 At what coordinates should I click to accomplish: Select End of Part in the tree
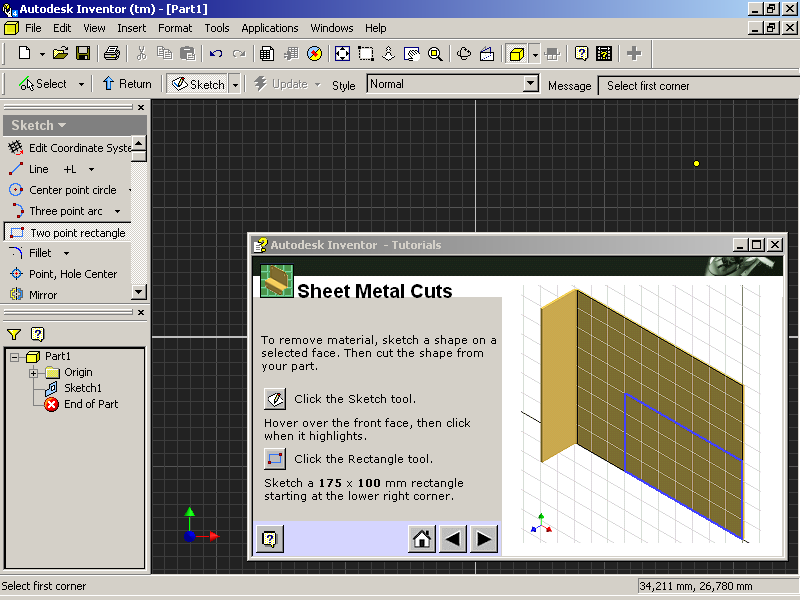(91, 404)
